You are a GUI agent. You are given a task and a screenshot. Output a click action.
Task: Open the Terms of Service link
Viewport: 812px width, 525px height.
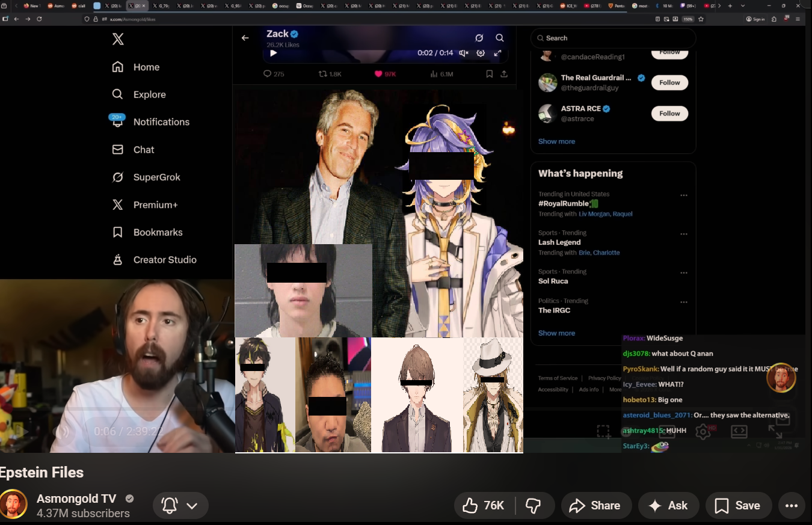[x=558, y=378]
